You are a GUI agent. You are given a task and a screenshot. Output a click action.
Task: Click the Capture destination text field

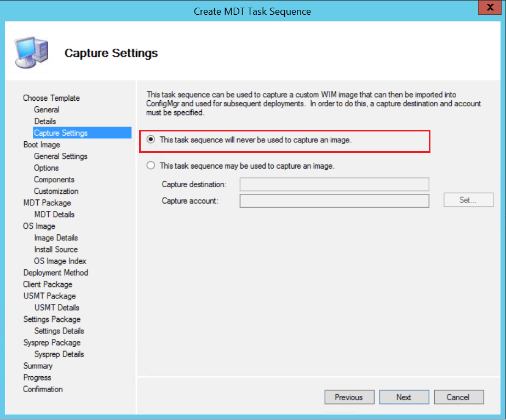334,185
